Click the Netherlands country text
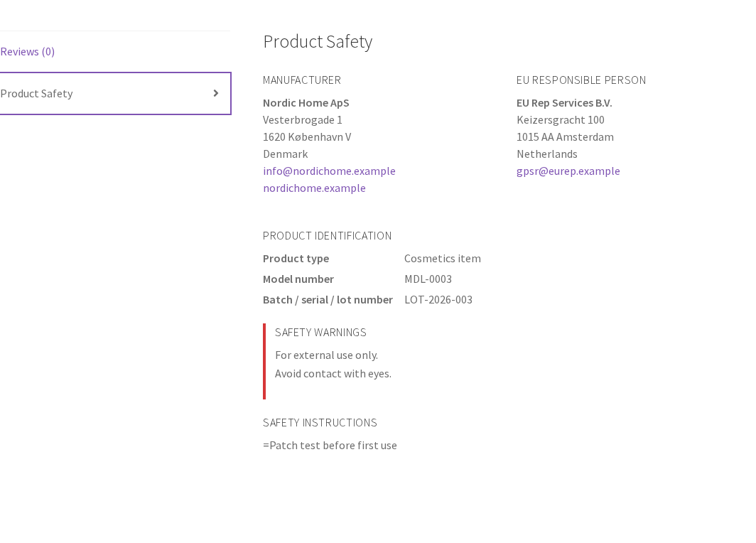 click(547, 154)
